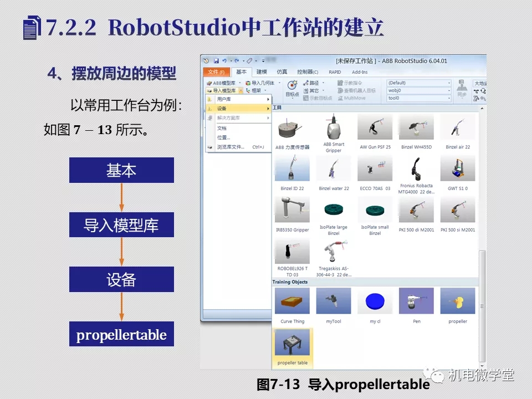Open the Add-Ins ribbon tab
Viewport: 532px width, 399px height.
[x=360, y=72]
